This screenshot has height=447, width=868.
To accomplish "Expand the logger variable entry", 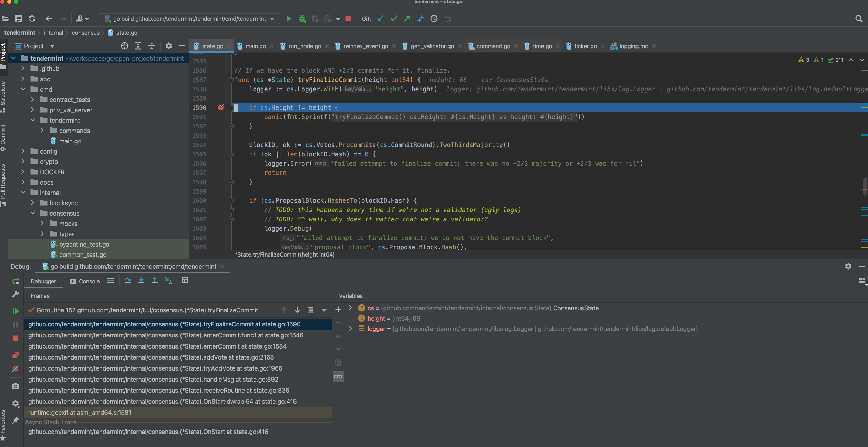I will (x=350, y=329).
